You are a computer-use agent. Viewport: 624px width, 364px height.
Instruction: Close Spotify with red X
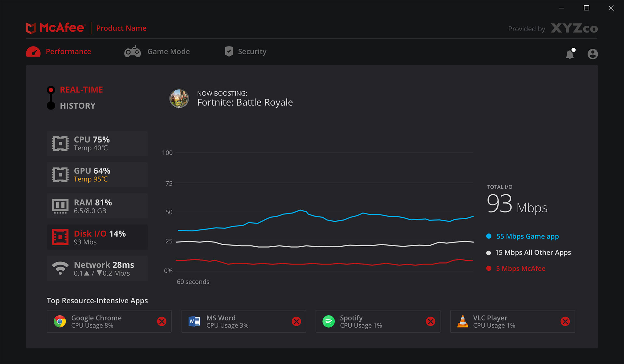(430, 321)
